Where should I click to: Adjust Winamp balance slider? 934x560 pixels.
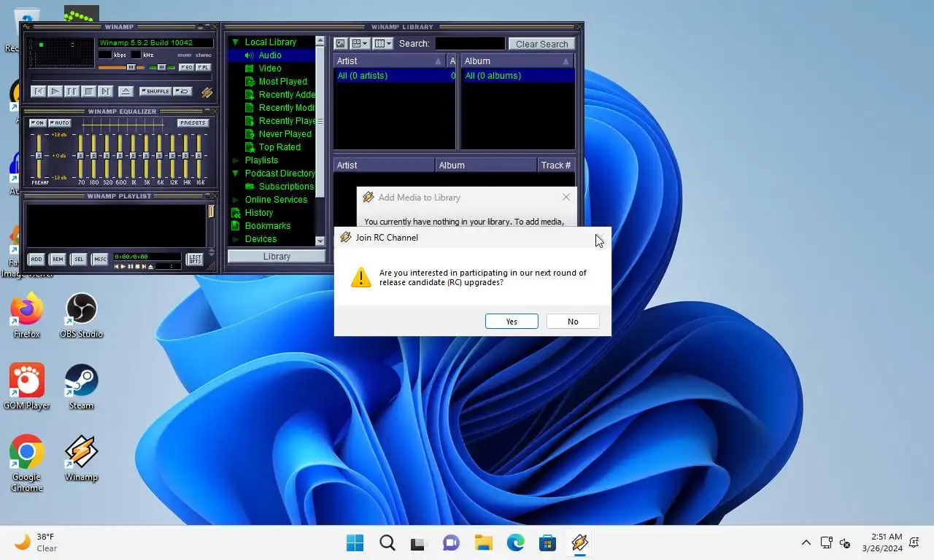pos(162,68)
